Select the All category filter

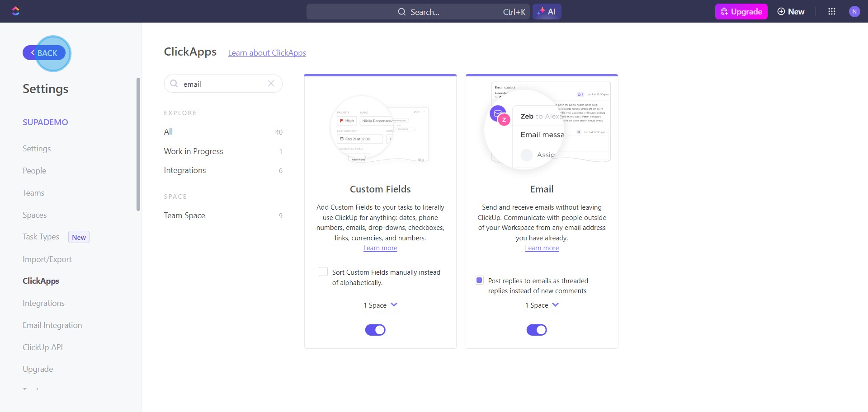pos(223,132)
